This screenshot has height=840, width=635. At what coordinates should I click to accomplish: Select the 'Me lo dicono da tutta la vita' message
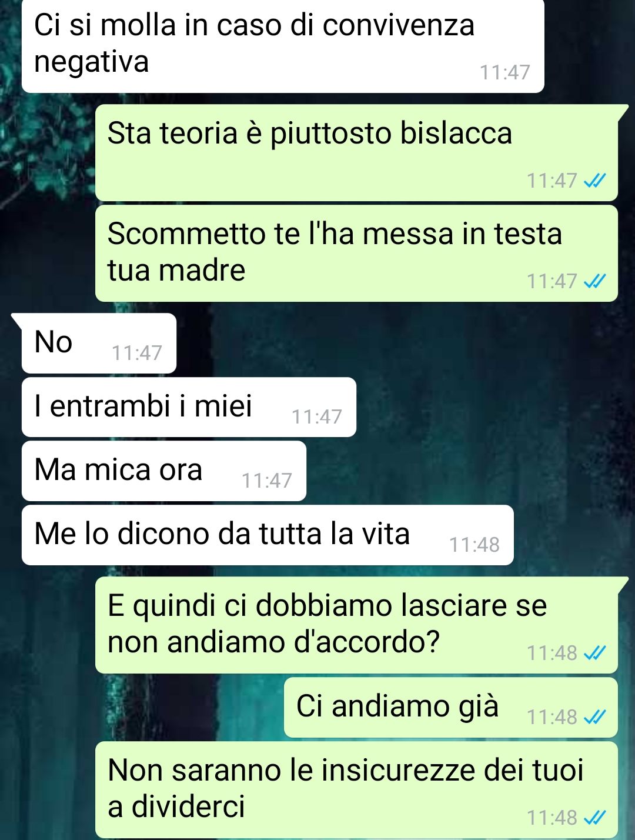[268, 535]
